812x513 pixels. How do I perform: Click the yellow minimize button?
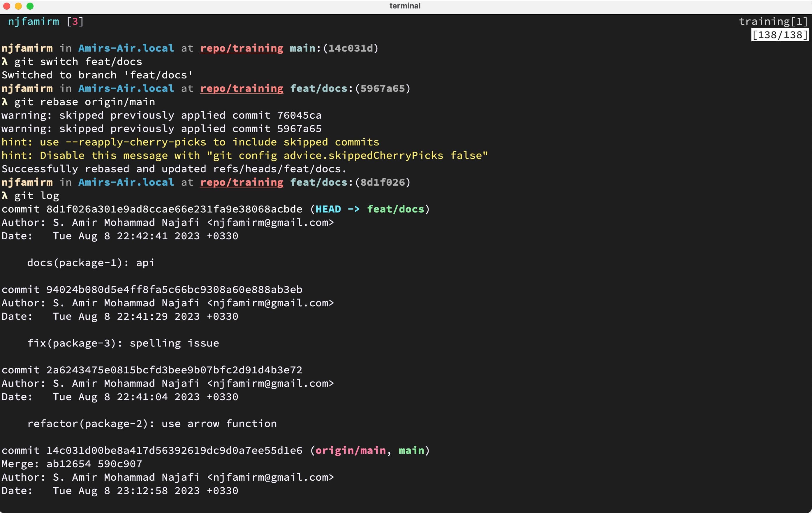pos(17,6)
